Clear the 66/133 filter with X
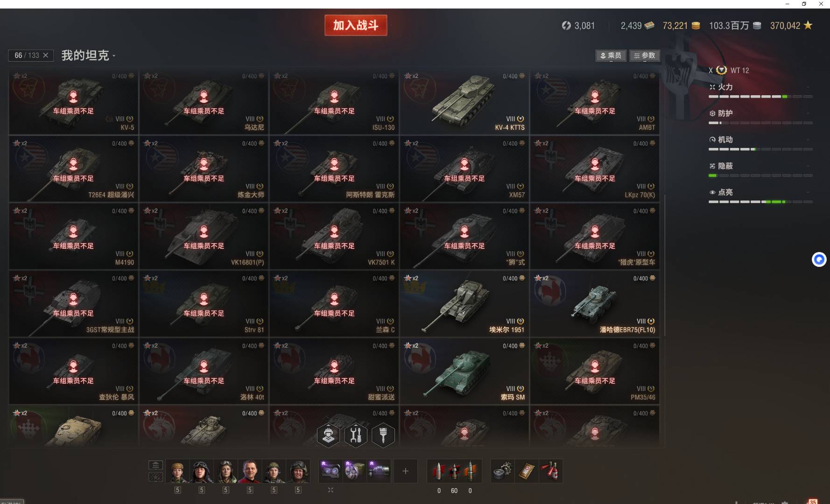 46,55
